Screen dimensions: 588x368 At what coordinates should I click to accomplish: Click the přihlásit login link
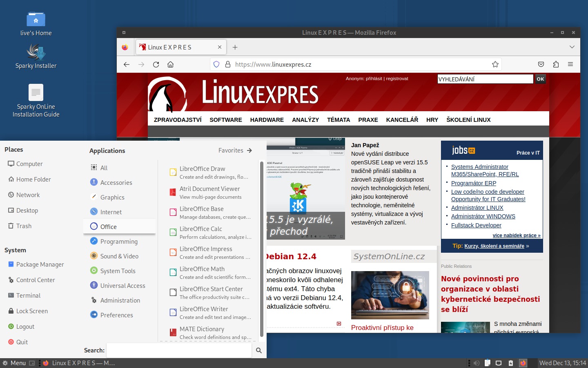coord(374,79)
